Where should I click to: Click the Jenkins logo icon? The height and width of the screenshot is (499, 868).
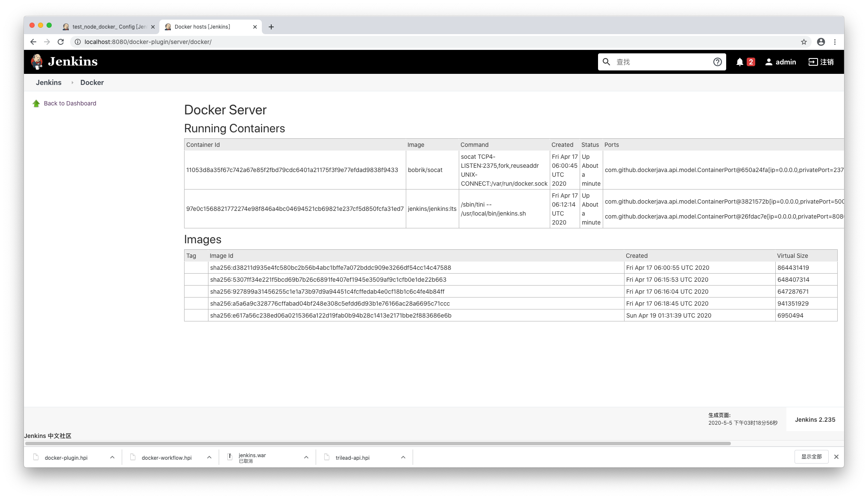[37, 62]
